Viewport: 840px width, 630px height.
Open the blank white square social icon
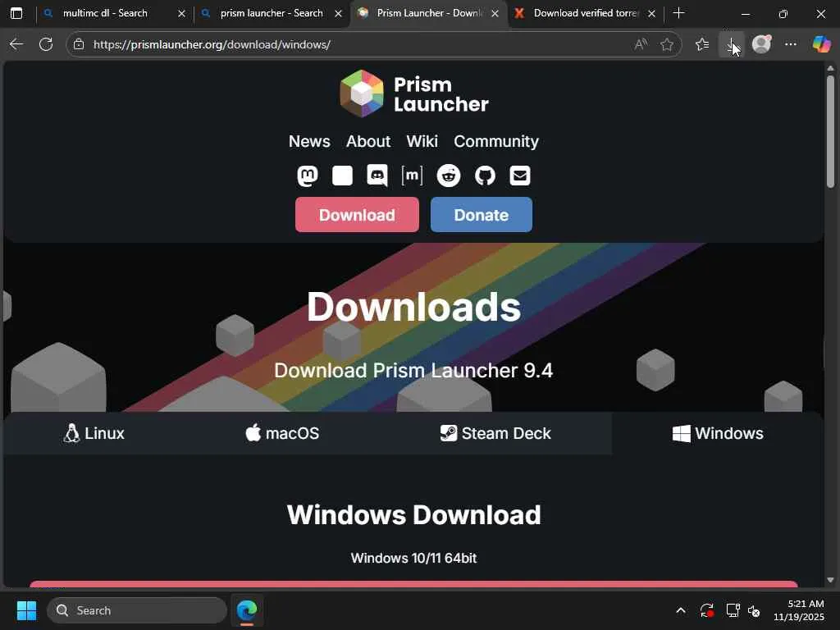[x=342, y=176]
